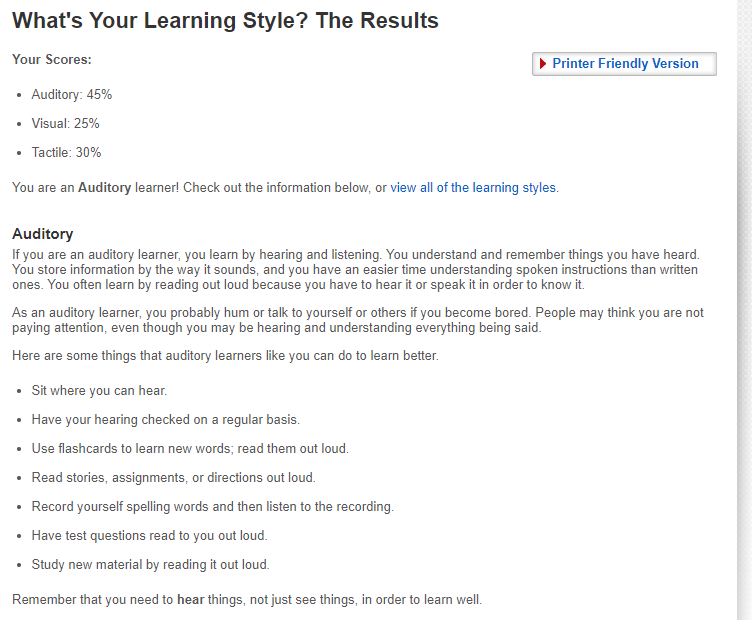Select the 'Tactile: 30%' score item
Screen dimensions: 752x620
(67, 152)
